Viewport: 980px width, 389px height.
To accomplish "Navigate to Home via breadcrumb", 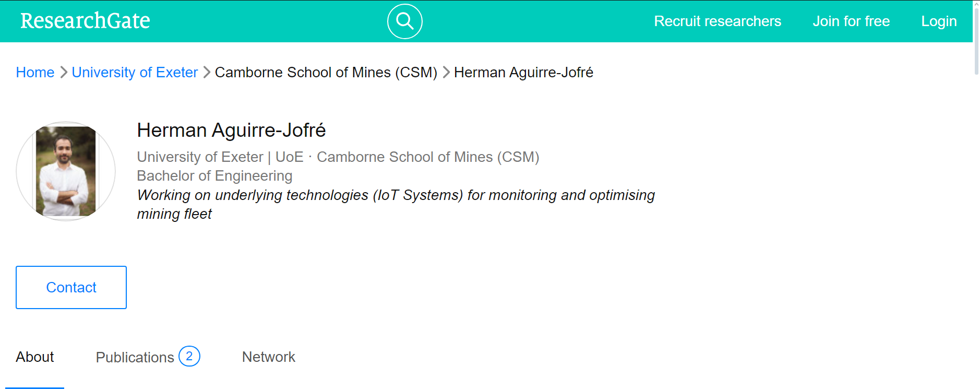I will pos(35,72).
